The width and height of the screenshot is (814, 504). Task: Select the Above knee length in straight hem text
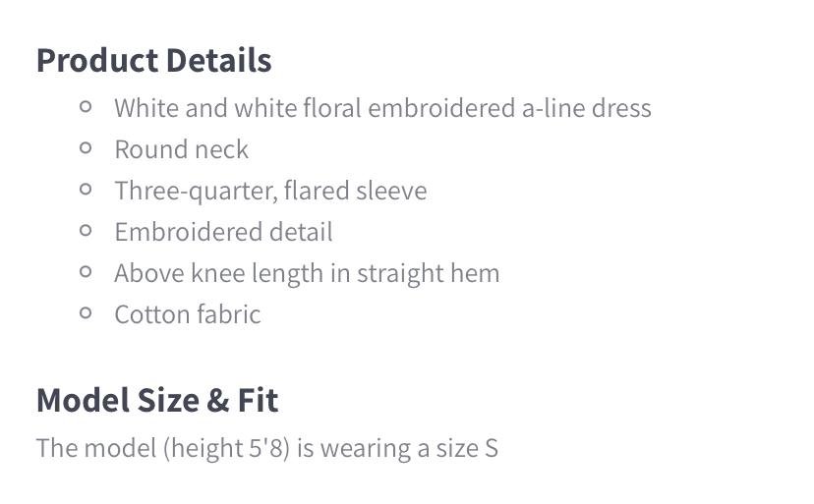pos(307,273)
